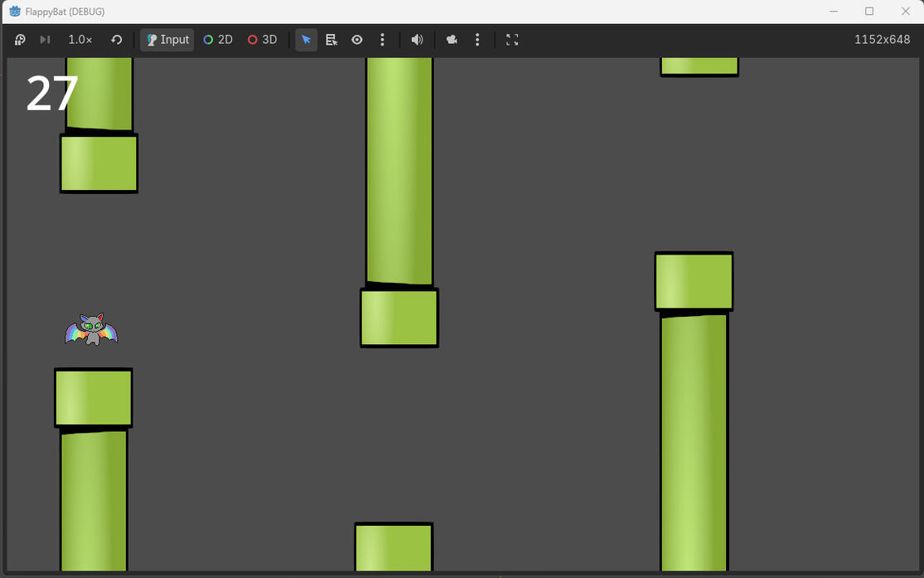Click the 1152x648 resolution label
Screen dimensions: 924x578
882,40
